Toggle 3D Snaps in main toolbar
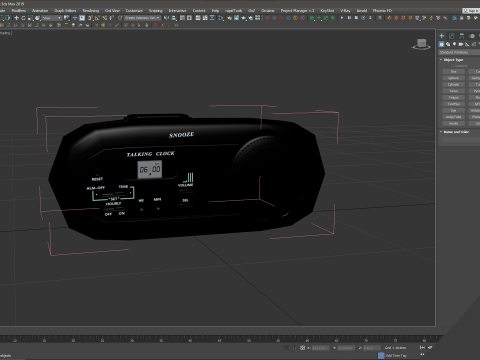 pyautogui.click(x=90, y=18)
